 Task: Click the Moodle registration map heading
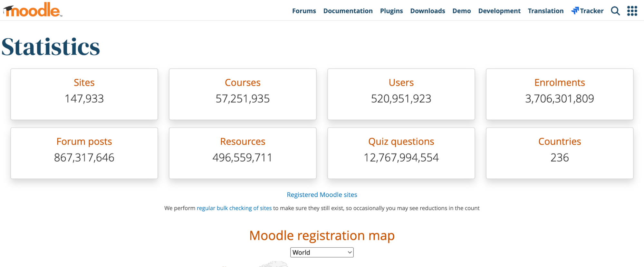click(x=322, y=236)
